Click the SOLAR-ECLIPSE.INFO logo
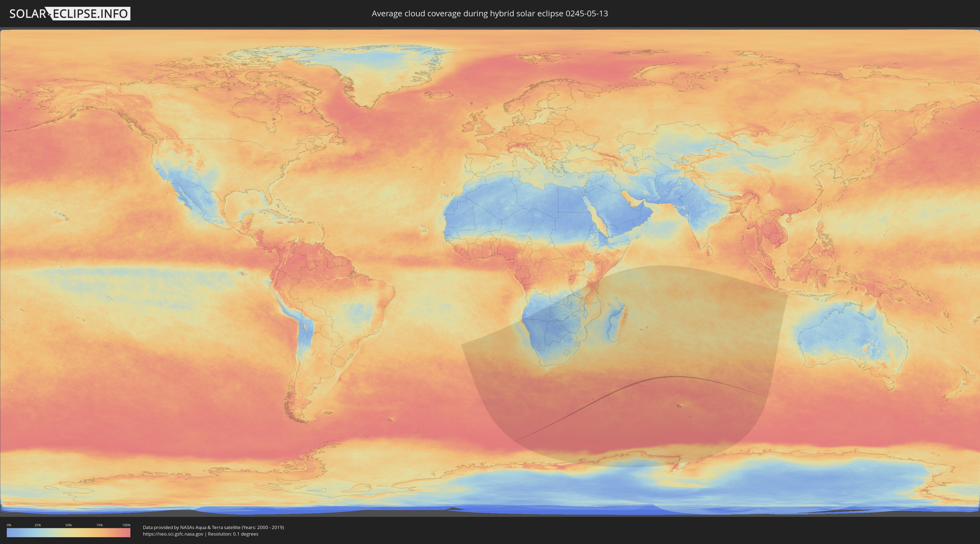The image size is (980, 544). pos(70,14)
